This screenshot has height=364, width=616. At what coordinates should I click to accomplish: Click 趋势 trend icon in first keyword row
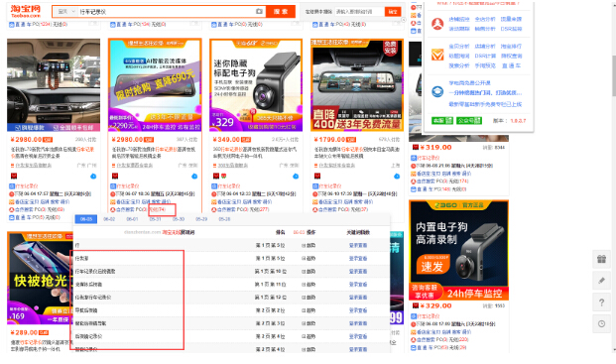308,245
